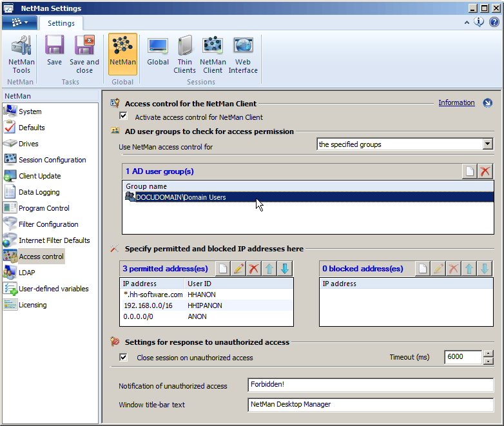Collapse the ribbon with the up chevron
The image size is (504, 426).
coord(467,22)
